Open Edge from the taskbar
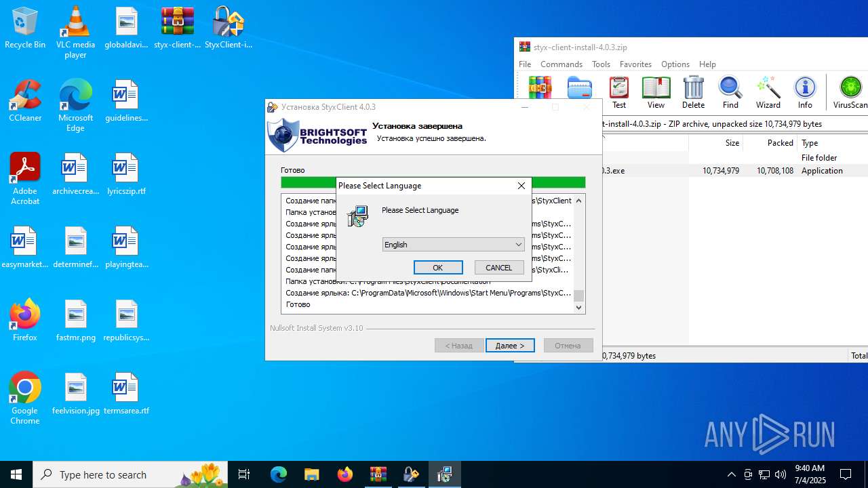868x488 pixels. [x=279, y=474]
